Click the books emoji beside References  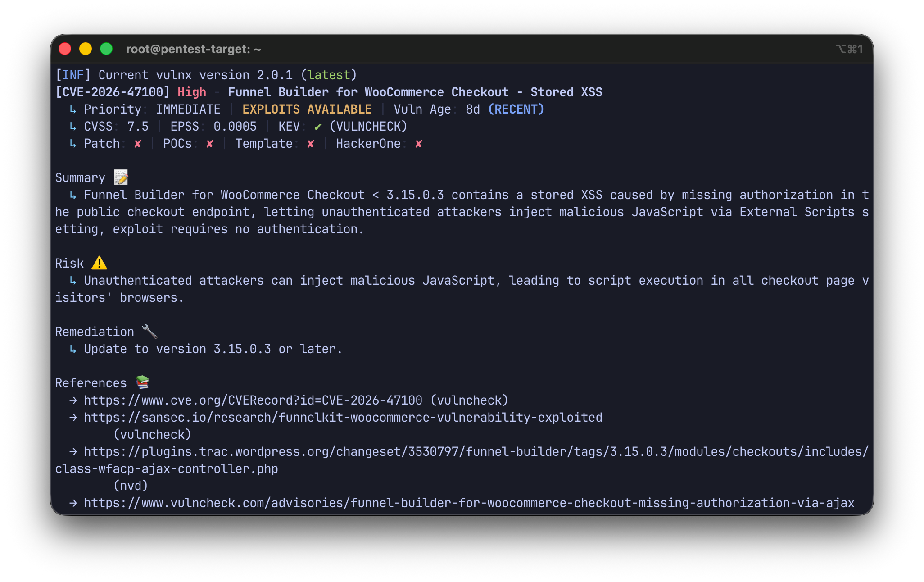click(142, 383)
